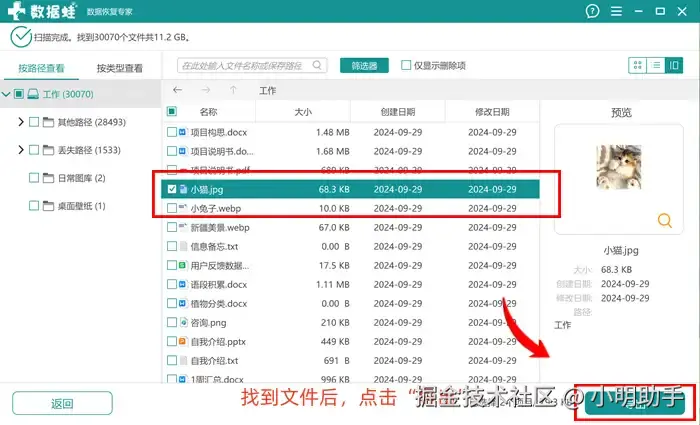
Task: Select the 植物分类.docx file row
Action: tap(350, 304)
